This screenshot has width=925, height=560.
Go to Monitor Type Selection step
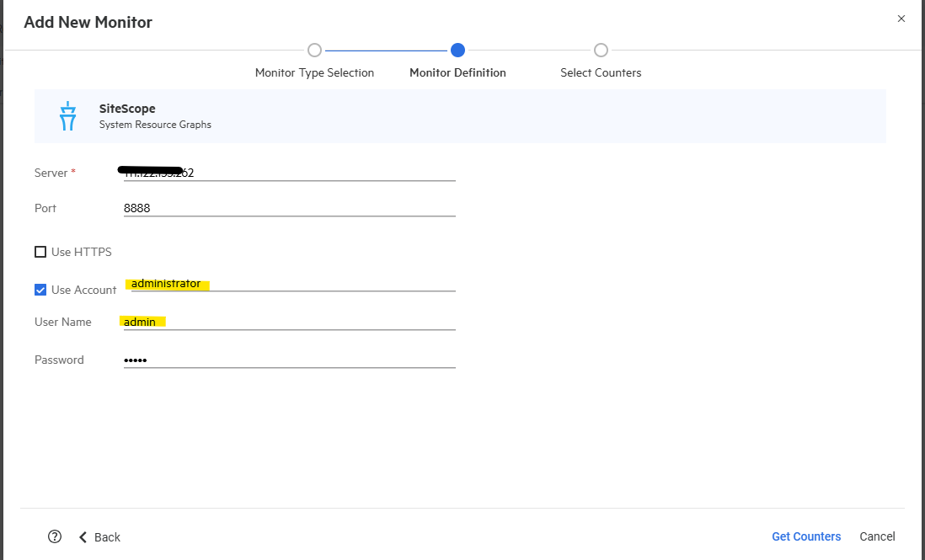point(314,51)
